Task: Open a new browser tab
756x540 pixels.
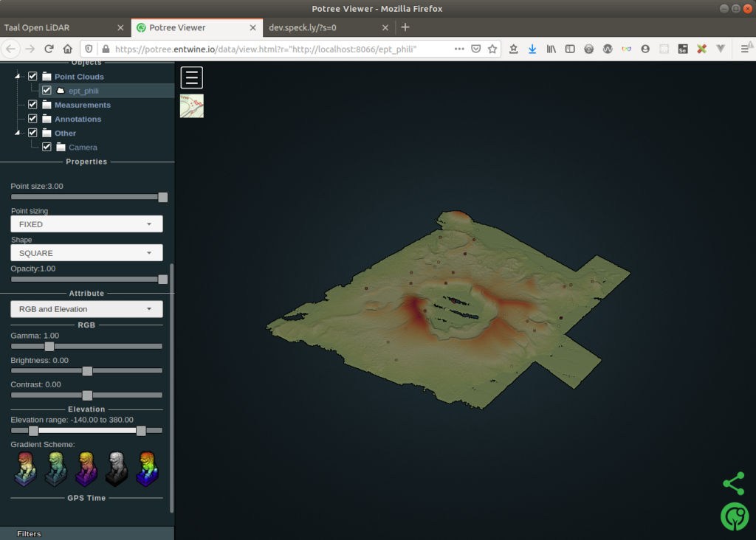Action: tap(405, 27)
